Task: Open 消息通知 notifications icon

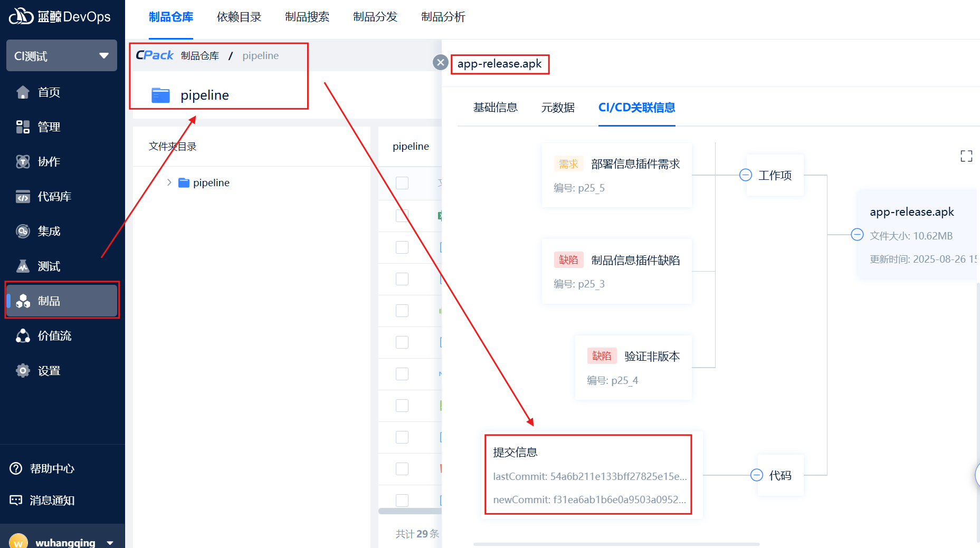Action: coord(16,500)
